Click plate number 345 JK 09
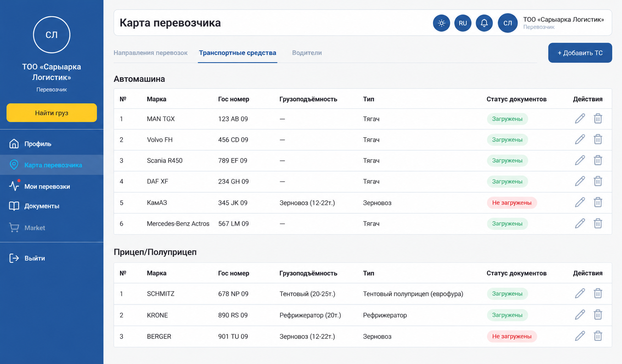Screen dimensions: 622x364 click(233, 202)
